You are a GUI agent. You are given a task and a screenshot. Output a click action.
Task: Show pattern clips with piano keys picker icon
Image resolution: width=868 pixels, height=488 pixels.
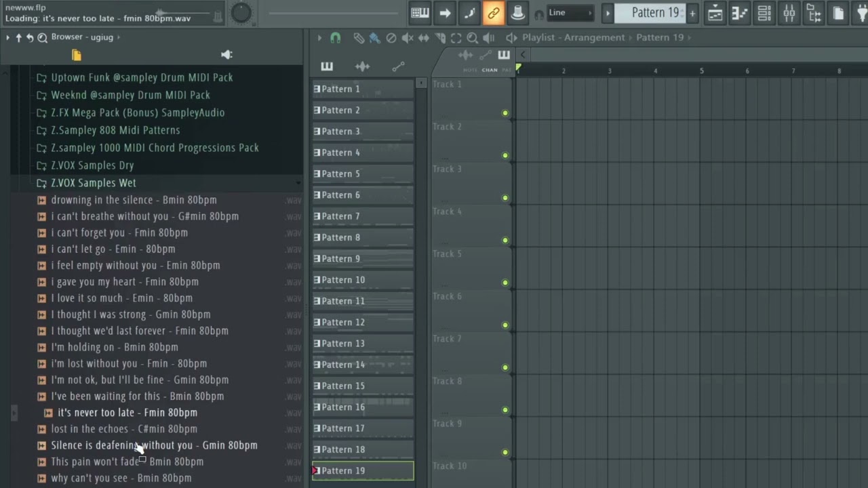coord(327,66)
